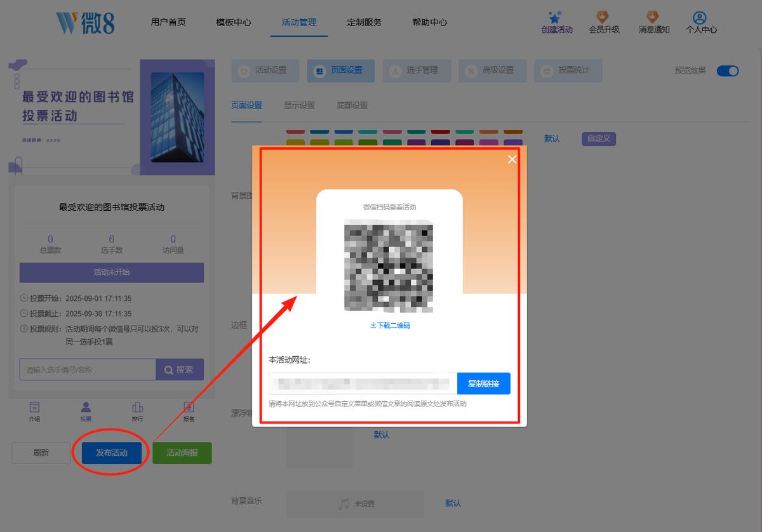Viewport: 762px width, 532px height.
Task: Click the 下载二维码 link
Action: coord(390,326)
